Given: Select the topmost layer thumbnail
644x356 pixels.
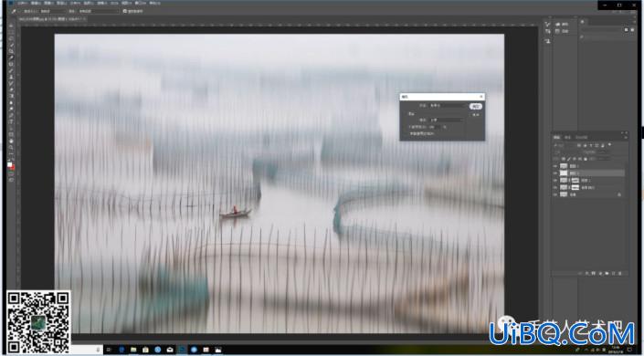Looking at the screenshot, I should (x=564, y=166).
